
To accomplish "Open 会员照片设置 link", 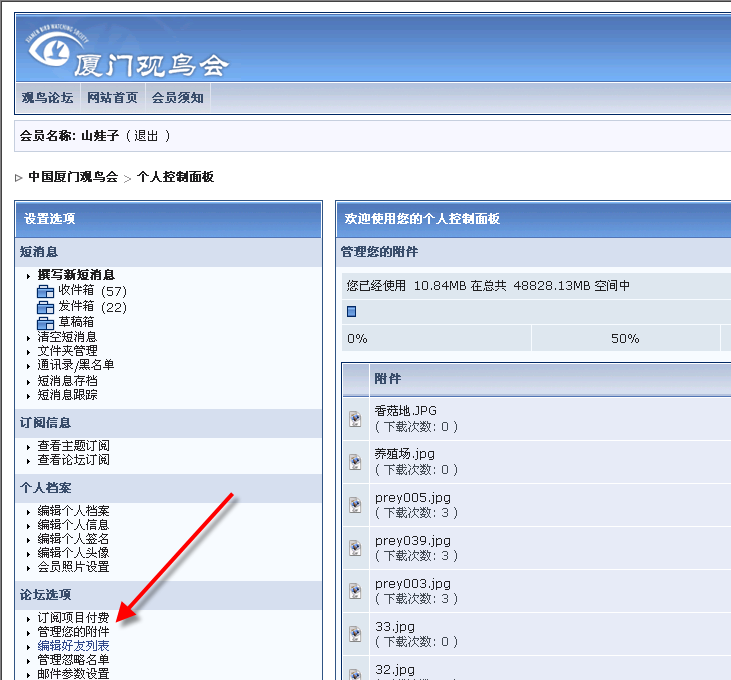I will point(74,567).
